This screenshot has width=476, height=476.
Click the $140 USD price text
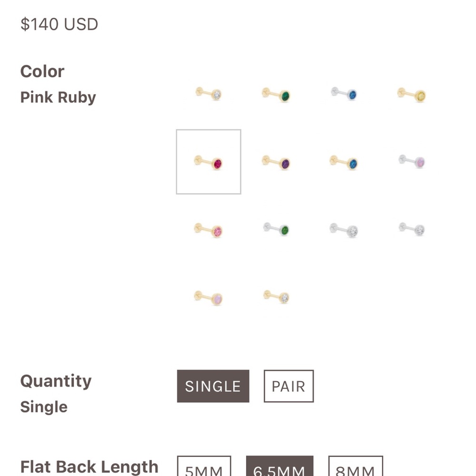pyautogui.click(x=59, y=24)
